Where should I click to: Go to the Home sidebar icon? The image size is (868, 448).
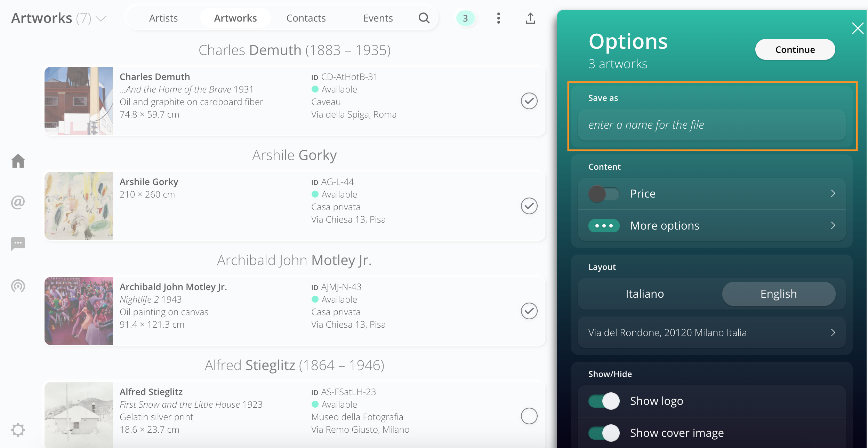[x=18, y=161]
